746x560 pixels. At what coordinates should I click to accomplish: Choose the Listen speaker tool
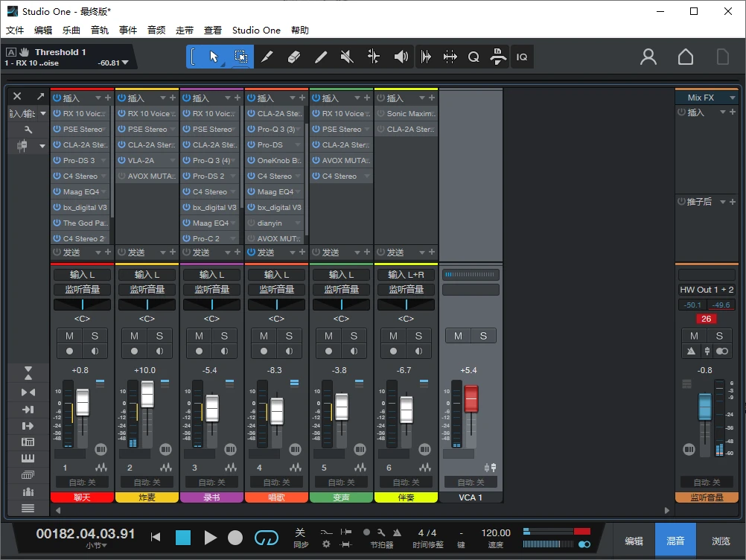coord(401,57)
